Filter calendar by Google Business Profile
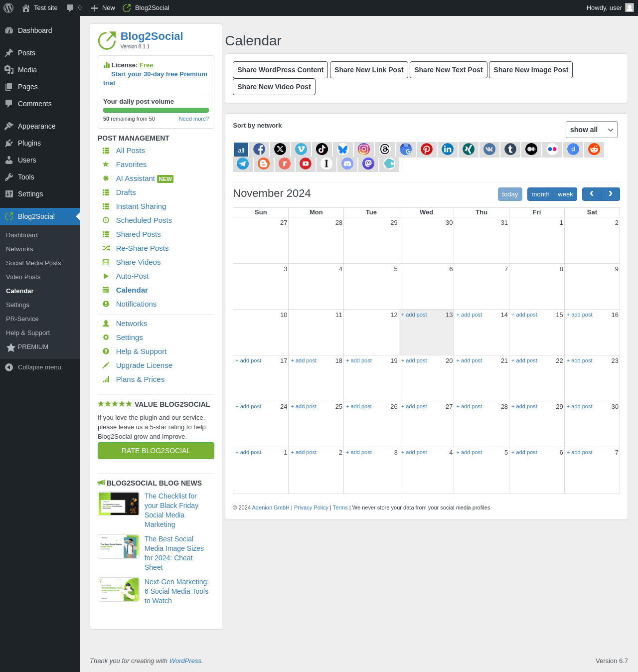 pos(406,149)
